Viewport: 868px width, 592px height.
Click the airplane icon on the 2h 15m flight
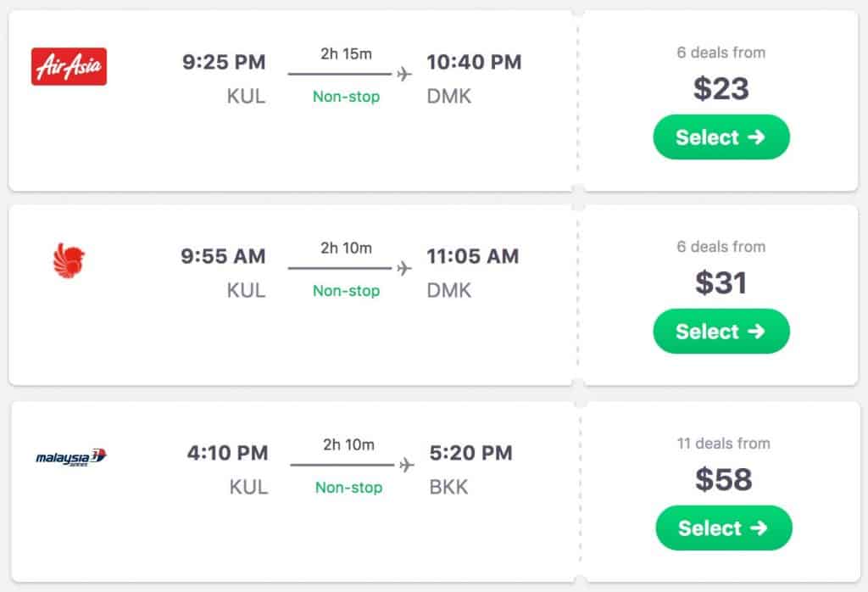404,74
